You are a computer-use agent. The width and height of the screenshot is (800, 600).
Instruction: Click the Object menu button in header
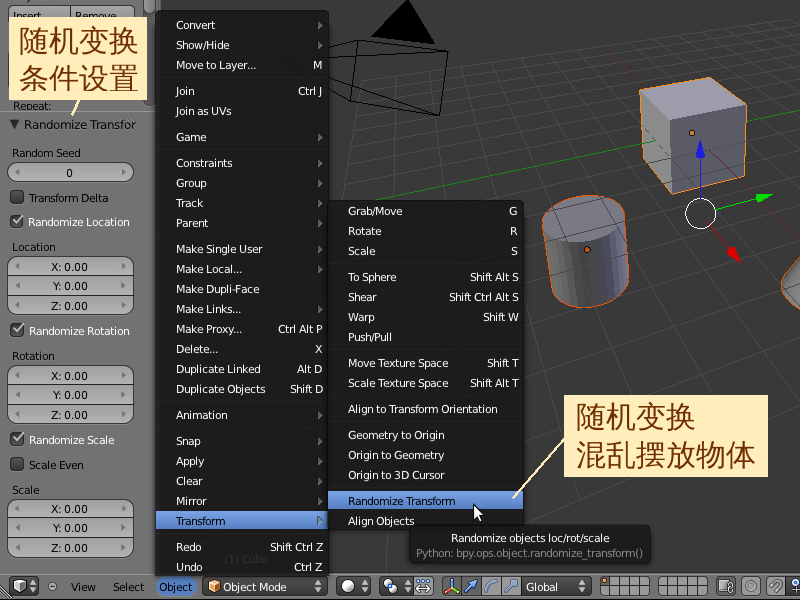pyautogui.click(x=176, y=587)
